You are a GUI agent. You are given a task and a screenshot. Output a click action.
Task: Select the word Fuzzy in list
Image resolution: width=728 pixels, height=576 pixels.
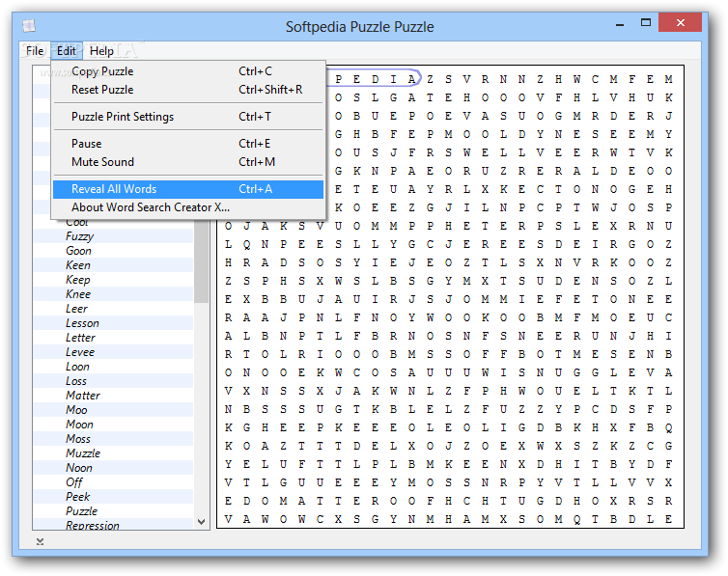click(x=79, y=236)
